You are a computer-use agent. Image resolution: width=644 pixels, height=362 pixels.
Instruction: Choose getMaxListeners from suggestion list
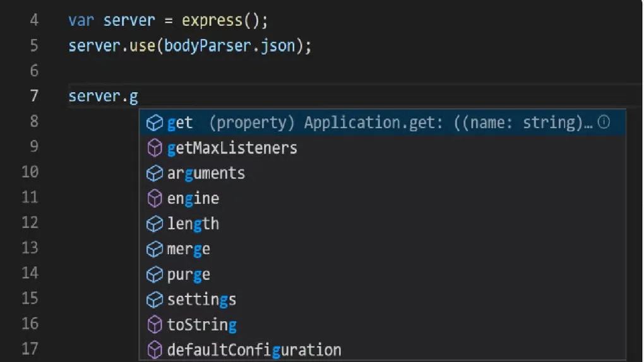tap(383, 148)
